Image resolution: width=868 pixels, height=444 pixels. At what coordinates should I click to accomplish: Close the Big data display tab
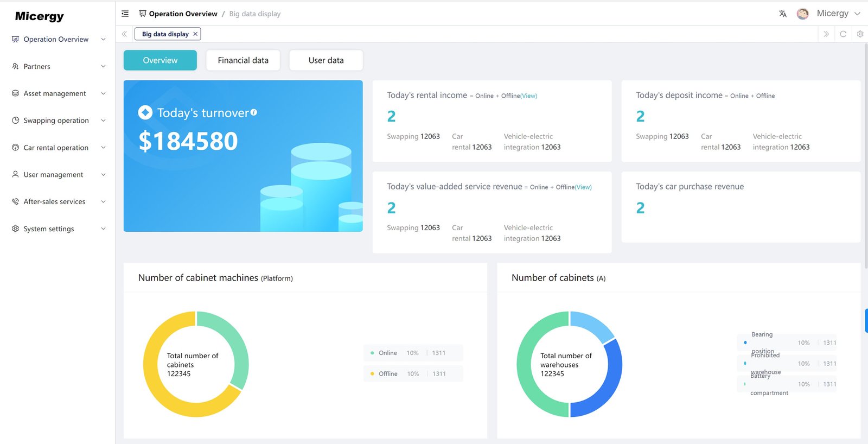(x=195, y=34)
